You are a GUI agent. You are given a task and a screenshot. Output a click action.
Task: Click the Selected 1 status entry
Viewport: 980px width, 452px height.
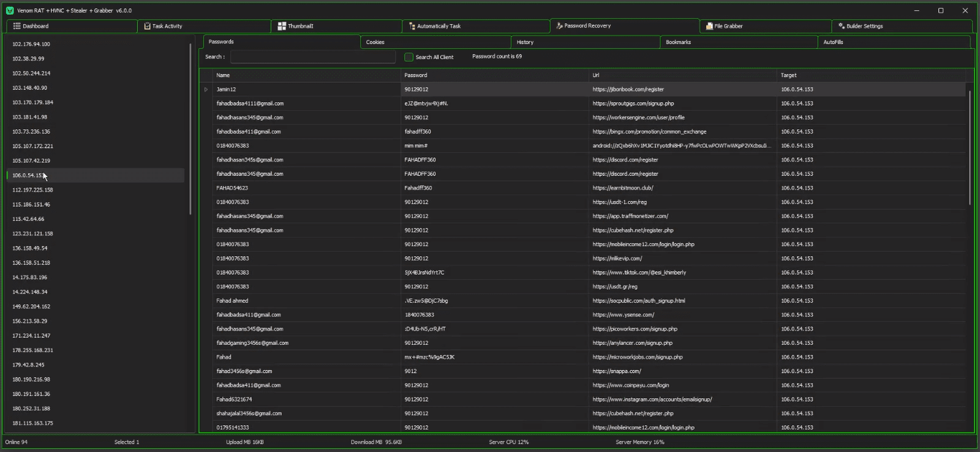(127, 442)
